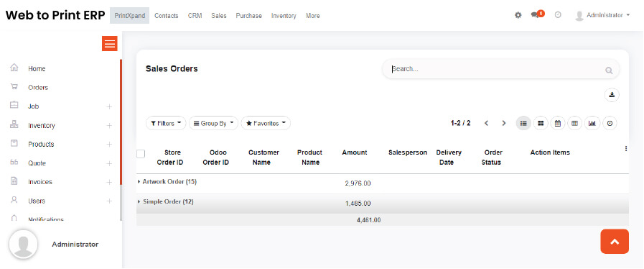Focus the Search input field
This screenshot has width=644, height=269.
497,69
